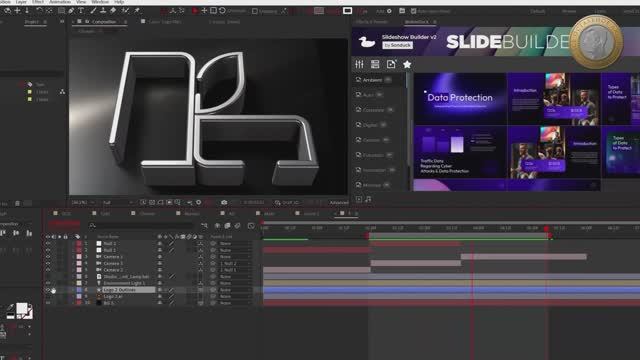Open the Effect menu
Image resolution: width=640 pixels, height=360 pixels.
(38, 2)
